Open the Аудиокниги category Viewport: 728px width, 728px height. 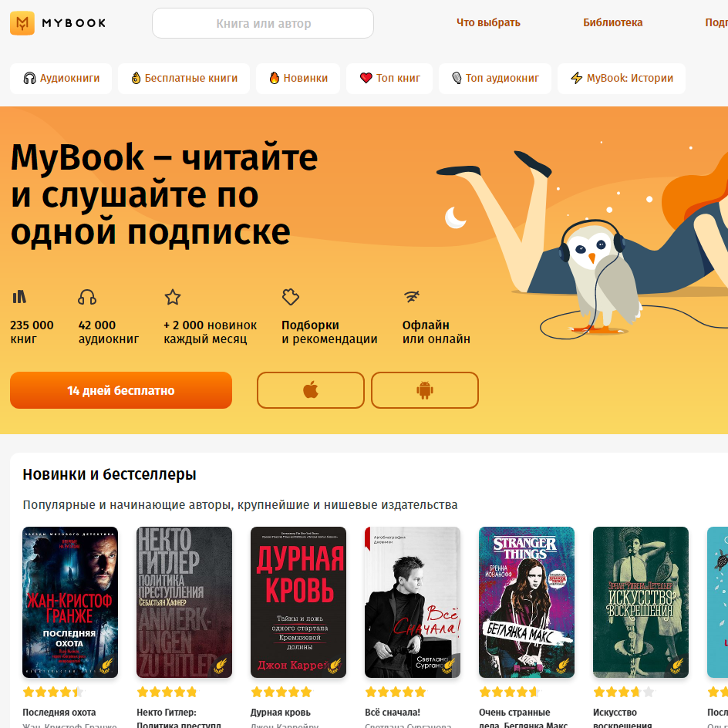(x=61, y=79)
